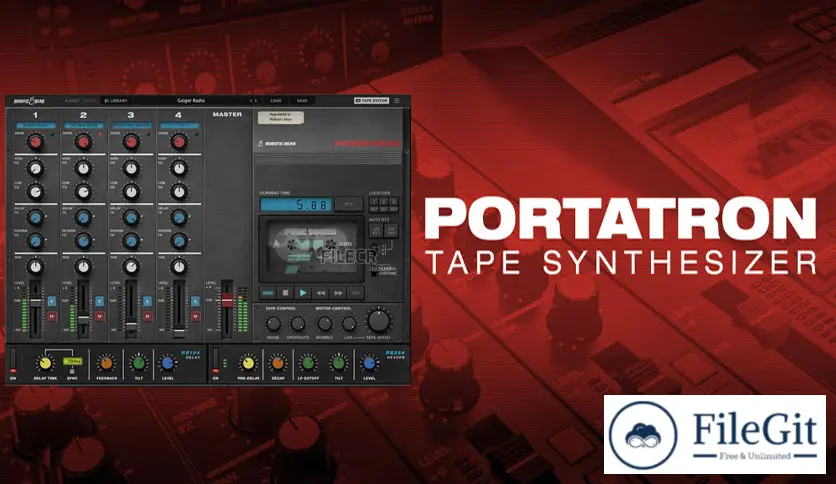836x484 pixels.
Task: Click the Fast Forward button on the tape deck
Action: click(338, 293)
